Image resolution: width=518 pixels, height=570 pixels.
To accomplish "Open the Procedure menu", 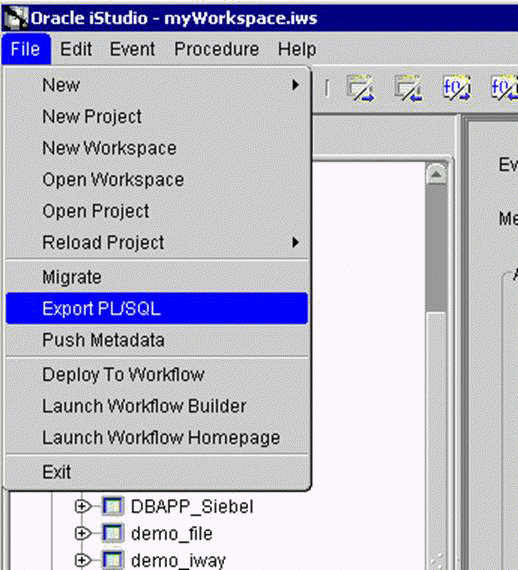I will tap(217, 49).
